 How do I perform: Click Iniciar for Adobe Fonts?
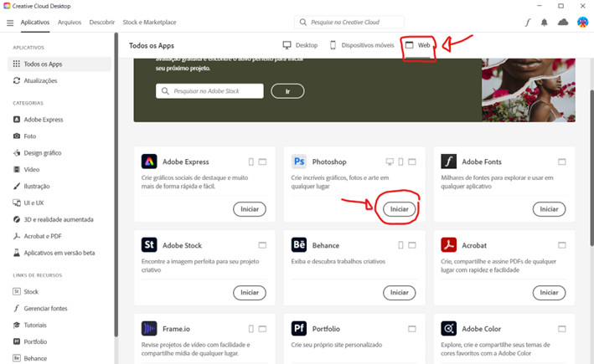click(549, 209)
